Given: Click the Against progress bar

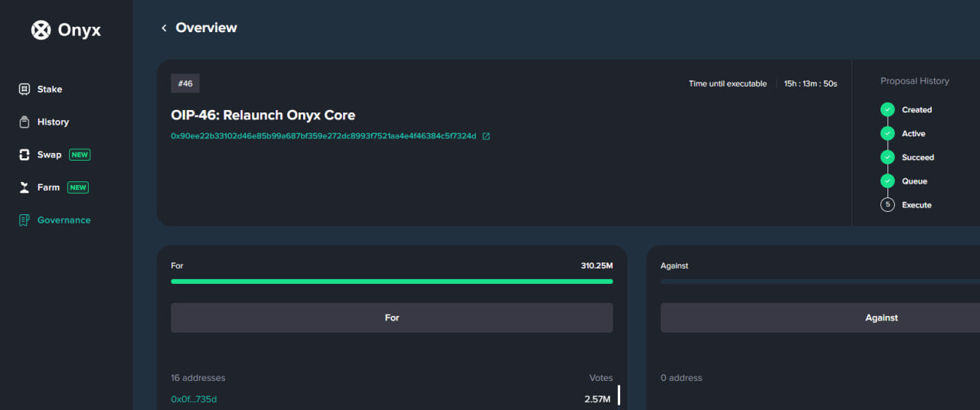Looking at the screenshot, I should (820, 281).
